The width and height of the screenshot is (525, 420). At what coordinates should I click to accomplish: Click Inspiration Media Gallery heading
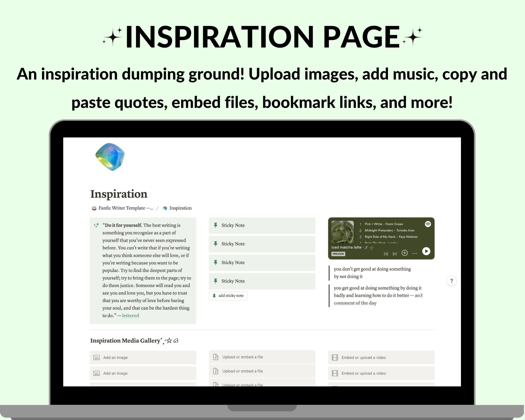point(134,340)
